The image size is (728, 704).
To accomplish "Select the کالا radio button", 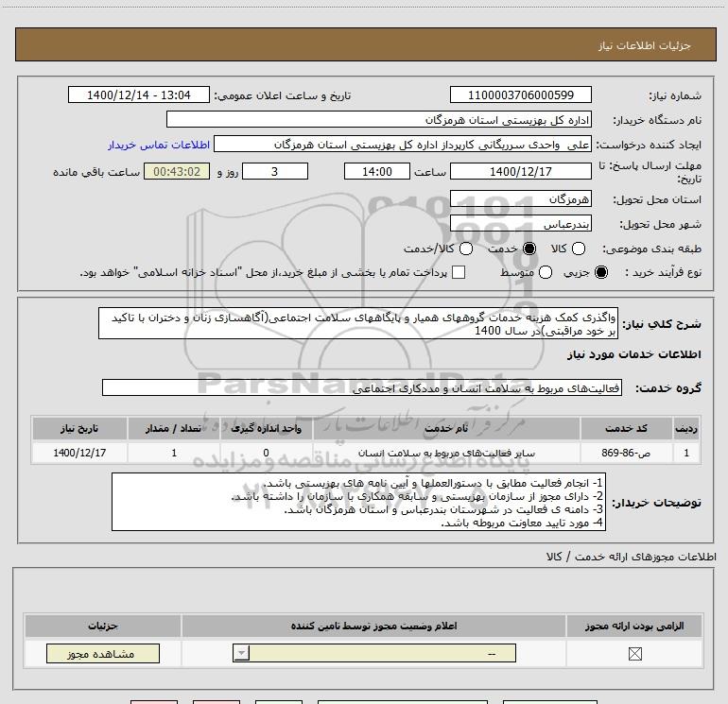I will (579, 249).
